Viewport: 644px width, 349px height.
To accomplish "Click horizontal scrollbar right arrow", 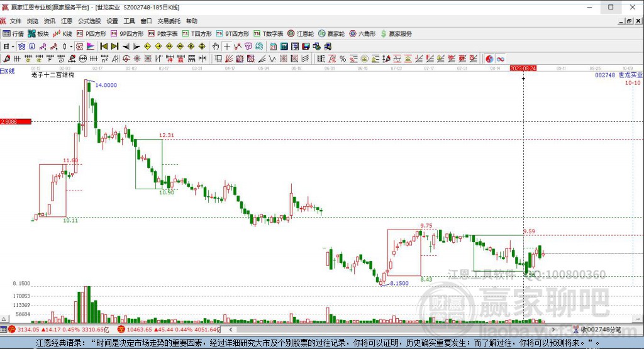I will [x=553, y=330].
